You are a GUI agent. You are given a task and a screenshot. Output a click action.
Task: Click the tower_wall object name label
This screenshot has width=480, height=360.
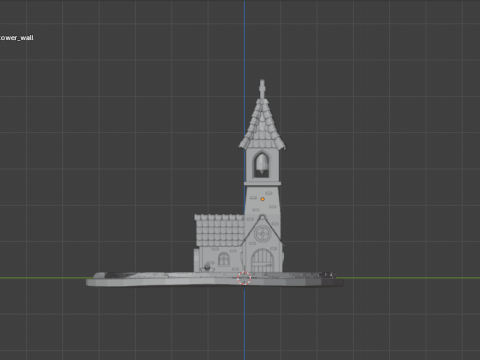[17, 38]
